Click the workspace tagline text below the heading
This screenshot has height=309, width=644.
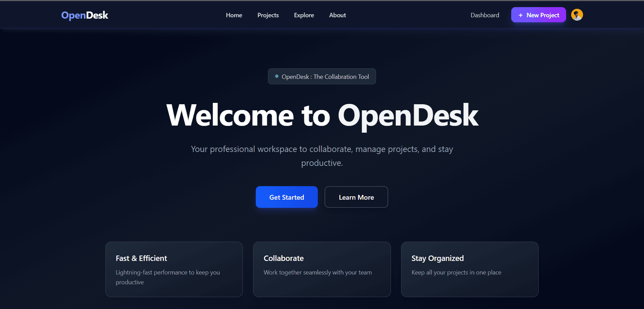(x=322, y=156)
